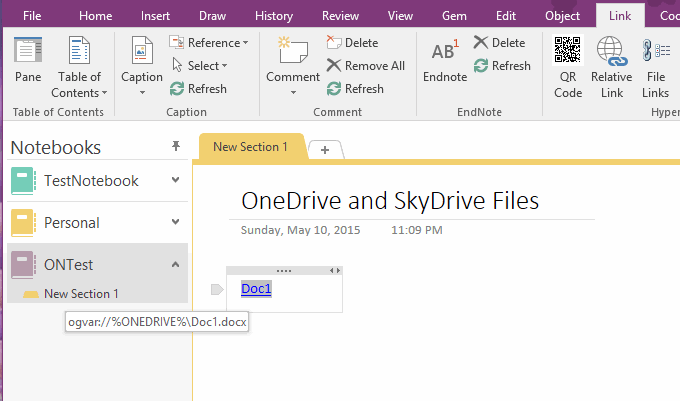Open the Reference dropdown in Caption group
This screenshot has height=401, width=680.
point(209,42)
